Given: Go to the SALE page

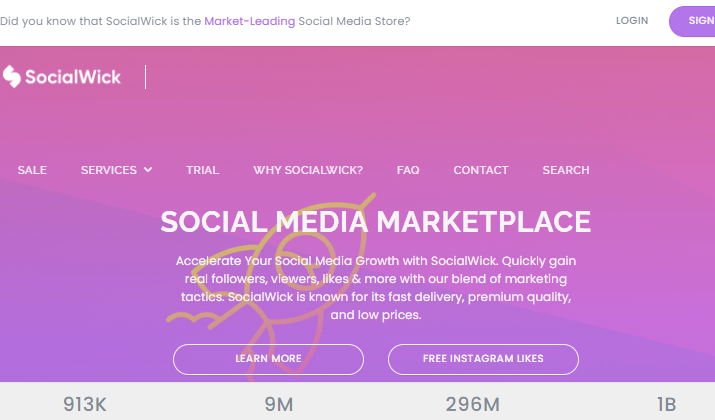Looking at the screenshot, I should 32,170.
